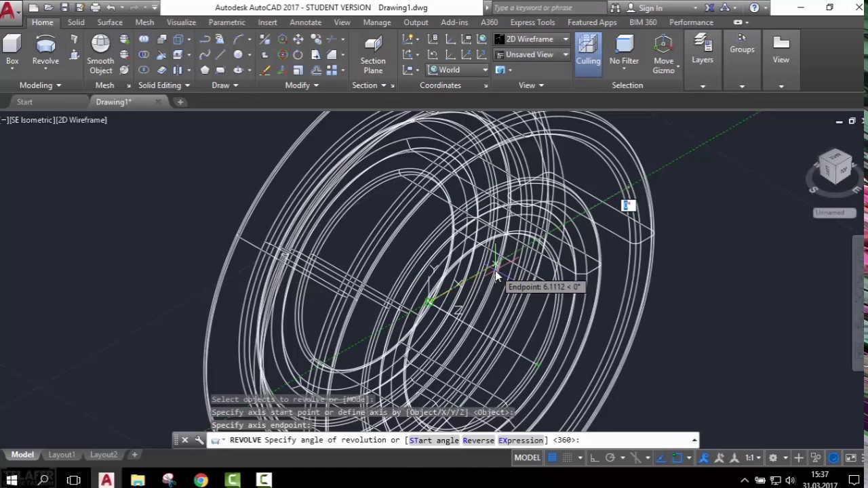Click the Save icon in quick access toolbar
868x488 pixels.
click(x=64, y=7)
